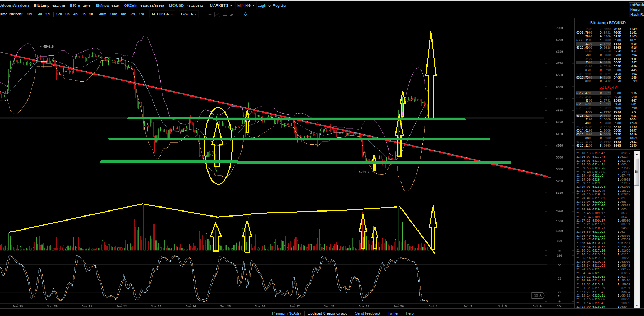Screen dimensions: 644x316
Task: Click the 7000 label on price axis
Action: [x=560, y=28]
